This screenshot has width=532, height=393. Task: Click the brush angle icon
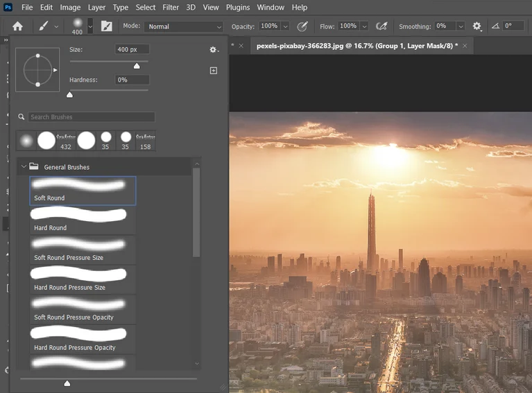(495, 26)
